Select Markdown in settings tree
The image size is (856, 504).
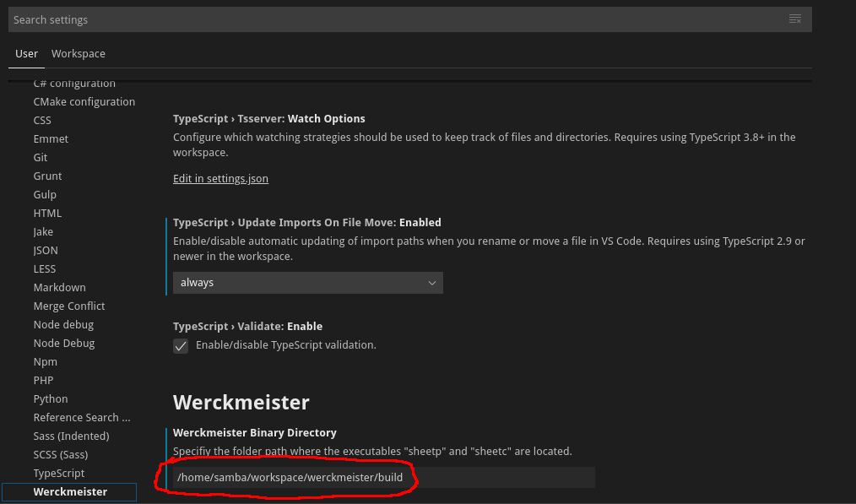pos(59,287)
